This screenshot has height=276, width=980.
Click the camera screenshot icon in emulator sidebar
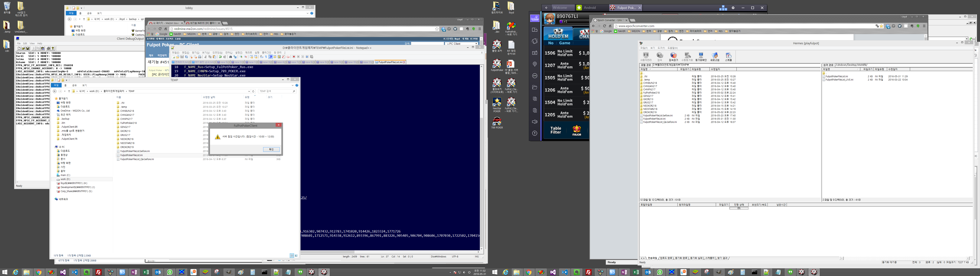click(x=535, y=53)
